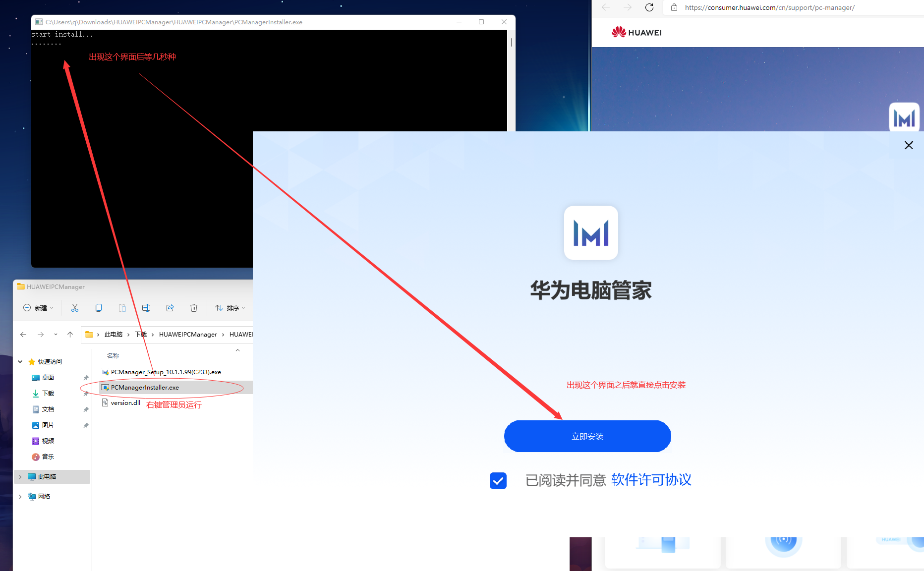The image size is (924, 571).
Task: Open 下载 from the breadcrumb bar
Action: (140, 334)
